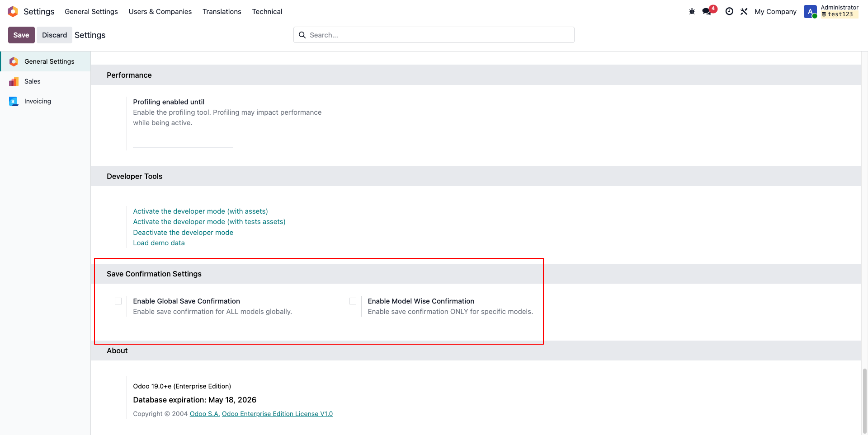The width and height of the screenshot is (868, 435).
Task: Open the My Company switcher
Action: pos(775,11)
